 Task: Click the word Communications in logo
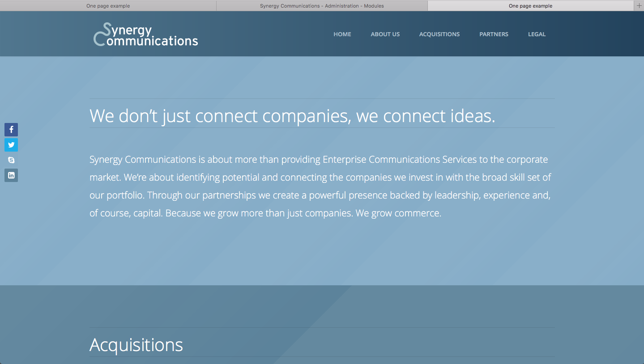pyautogui.click(x=146, y=40)
